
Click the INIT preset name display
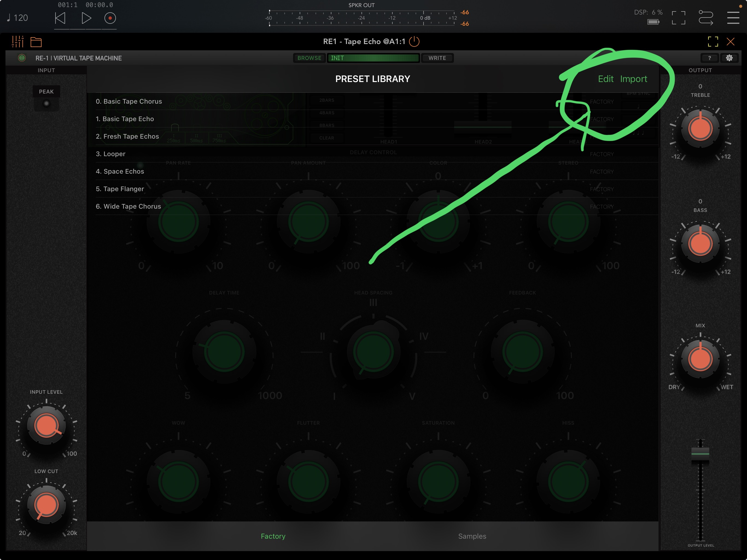tap(373, 58)
